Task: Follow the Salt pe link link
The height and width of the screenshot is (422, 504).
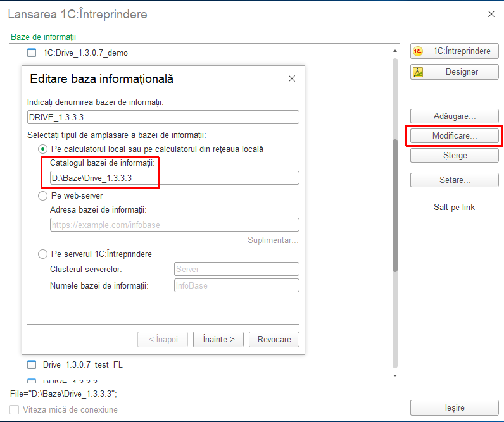Action: click(454, 207)
